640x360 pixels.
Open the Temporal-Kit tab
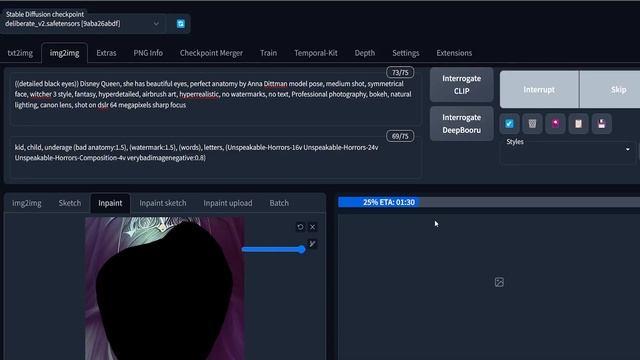pos(316,53)
